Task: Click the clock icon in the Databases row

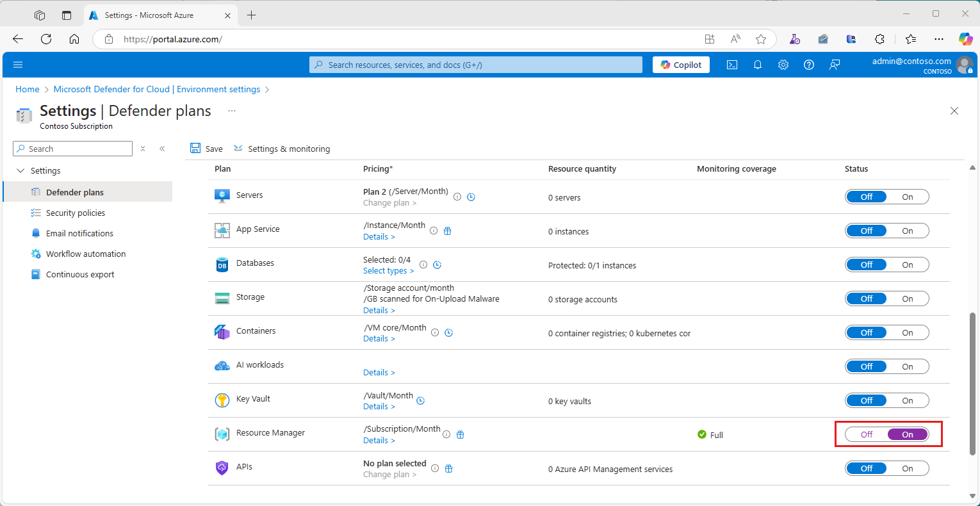Action: tap(437, 265)
